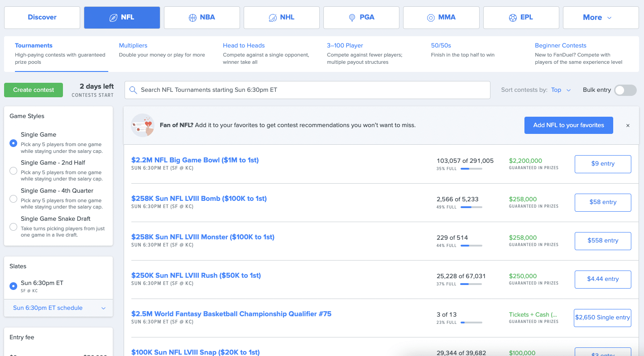Click the 44% full progress bar
The width and height of the screenshot is (644, 356).
471,246
